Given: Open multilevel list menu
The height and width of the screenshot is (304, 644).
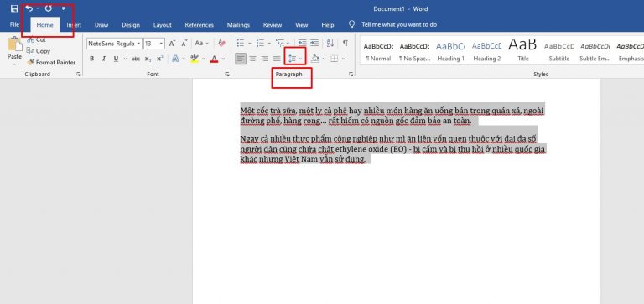Looking at the screenshot, I should tap(283, 43).
